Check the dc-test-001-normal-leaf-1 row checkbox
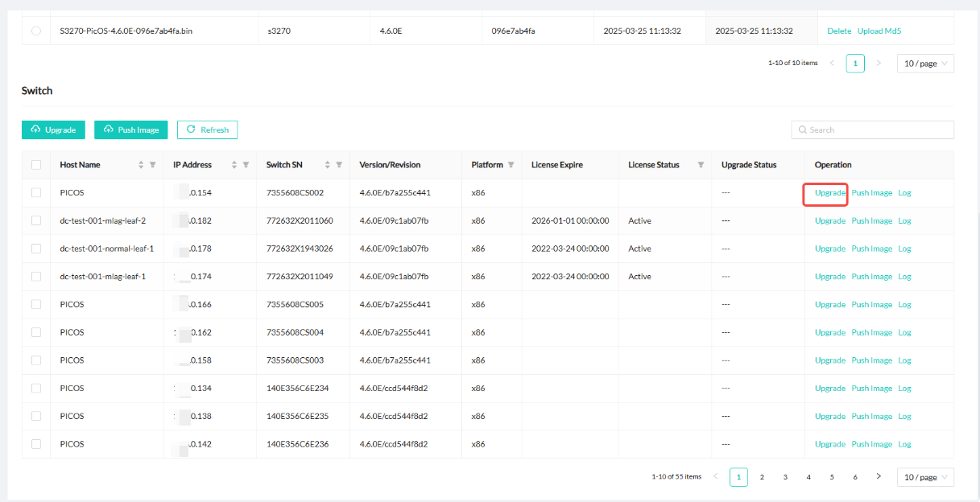Image resolution: width=980 pixels, height=502 pixels. [x=36, y=249]
